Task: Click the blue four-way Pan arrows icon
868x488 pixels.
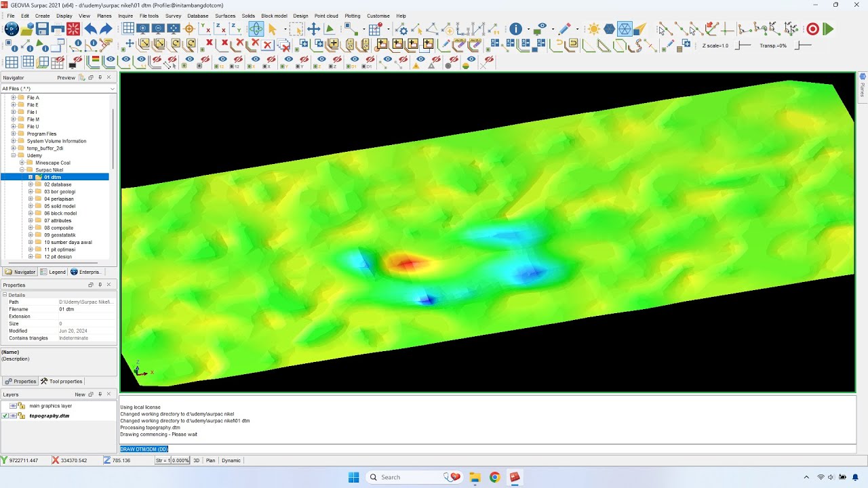Action: [313, 29]
